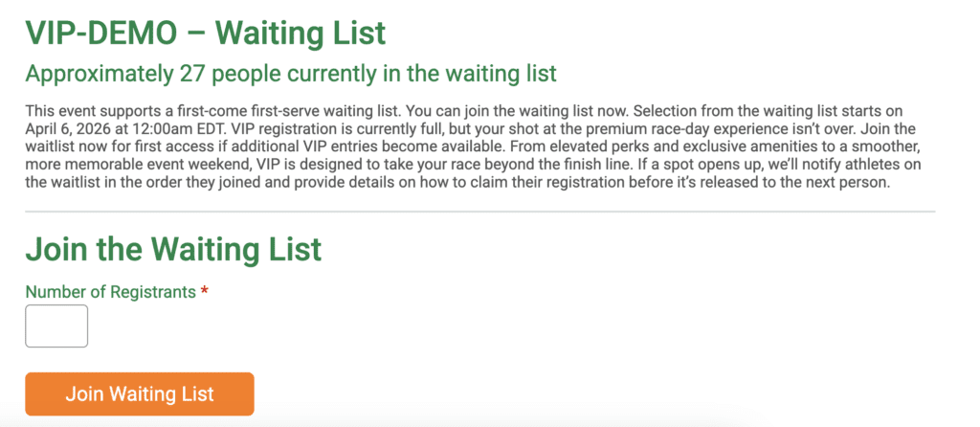980x427 pixels.
Task: Click the "Number of Registrants" field label
Action: click(110, 291)
